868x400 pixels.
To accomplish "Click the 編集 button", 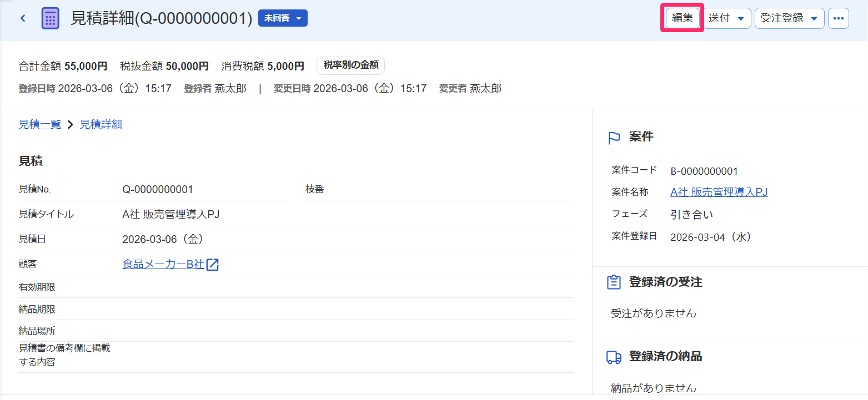I will pyautogui.click(x=683, y=18).
